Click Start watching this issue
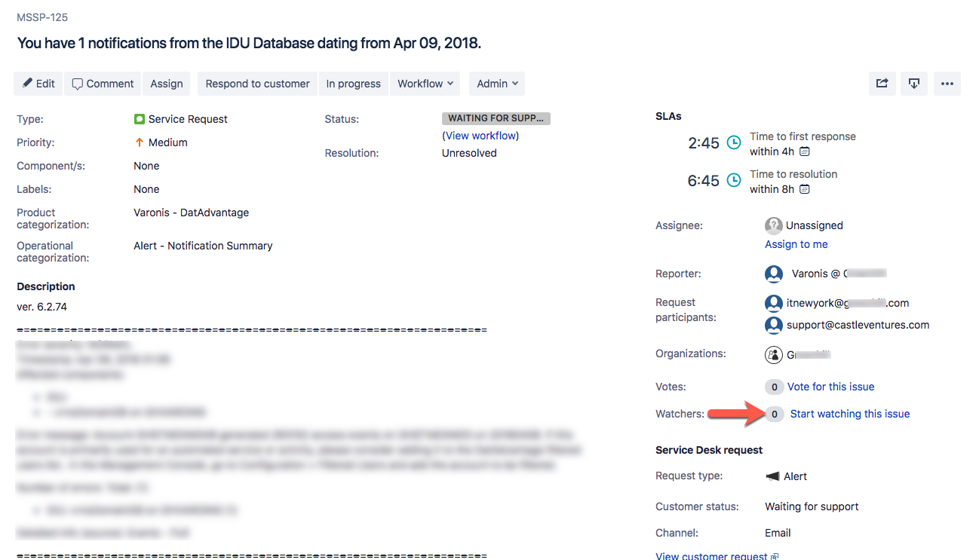The width and height of the screenshot is (976, 560). tap(850, 414)
